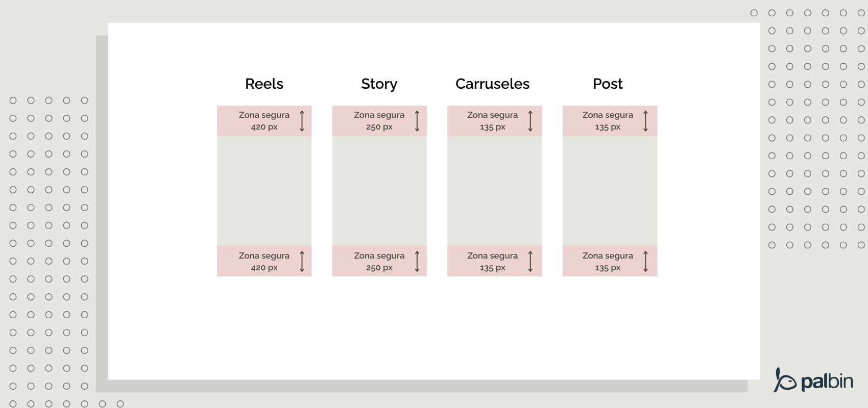
Task: Click the gray center area of Reels column
Action: coord(264,191)
